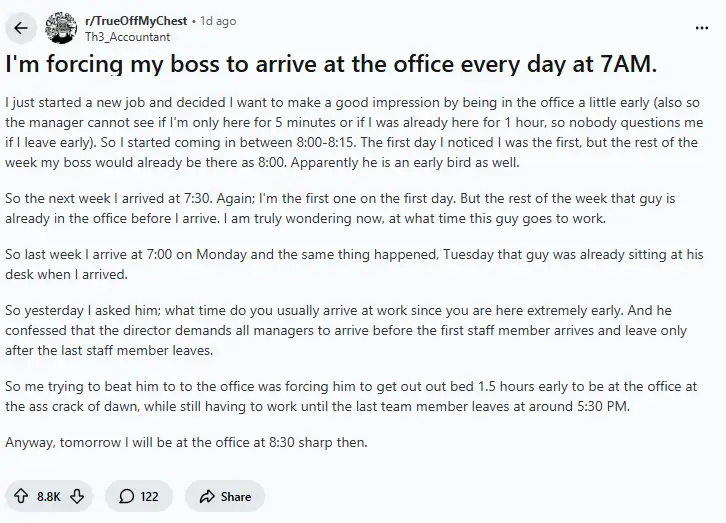The height and width of the screenshot is (523, 726).
Task: Downvote the post
Action: click(77, 496)
